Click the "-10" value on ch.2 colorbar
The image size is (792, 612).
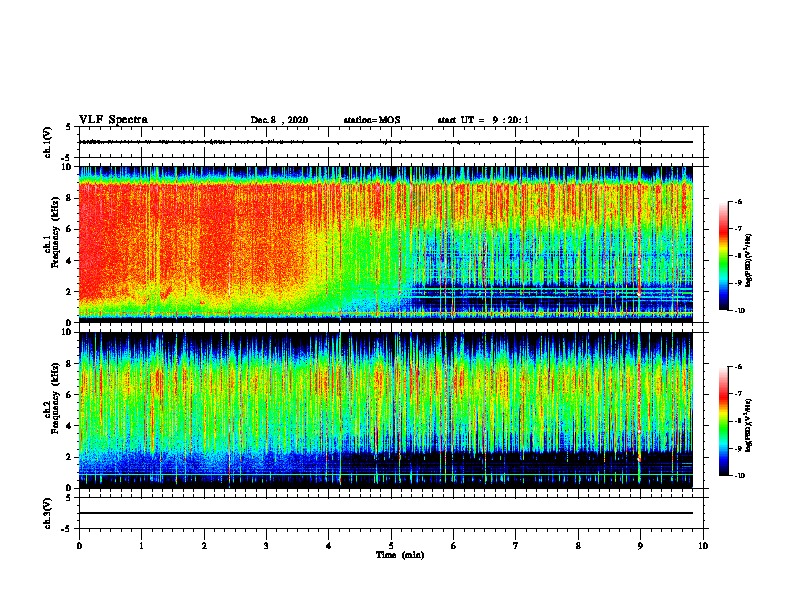click(739, 476)
